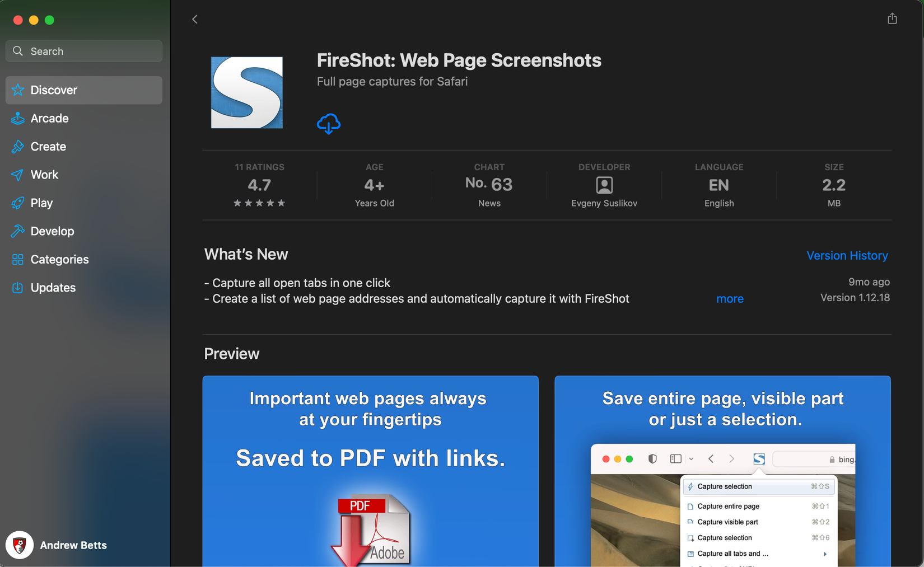Check Updates via the sidebar icon
Screen dimensions: 924x567
(17, 287)
